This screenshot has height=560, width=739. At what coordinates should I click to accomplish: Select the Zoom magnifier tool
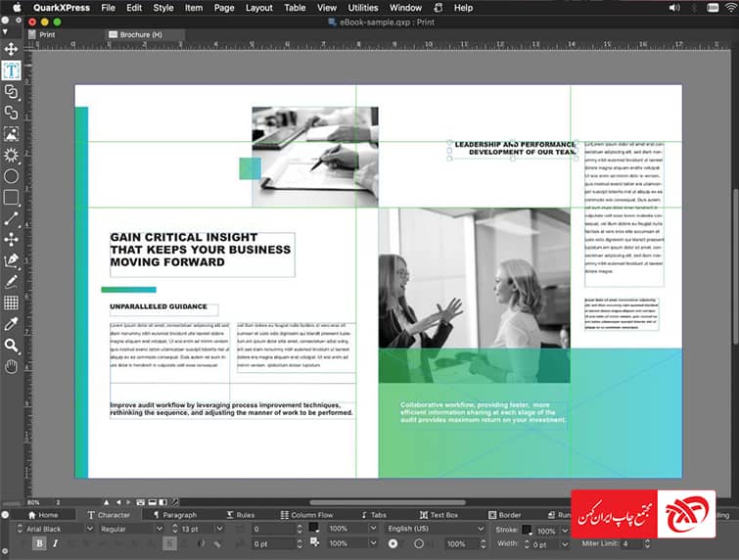[x=11, y=346]
